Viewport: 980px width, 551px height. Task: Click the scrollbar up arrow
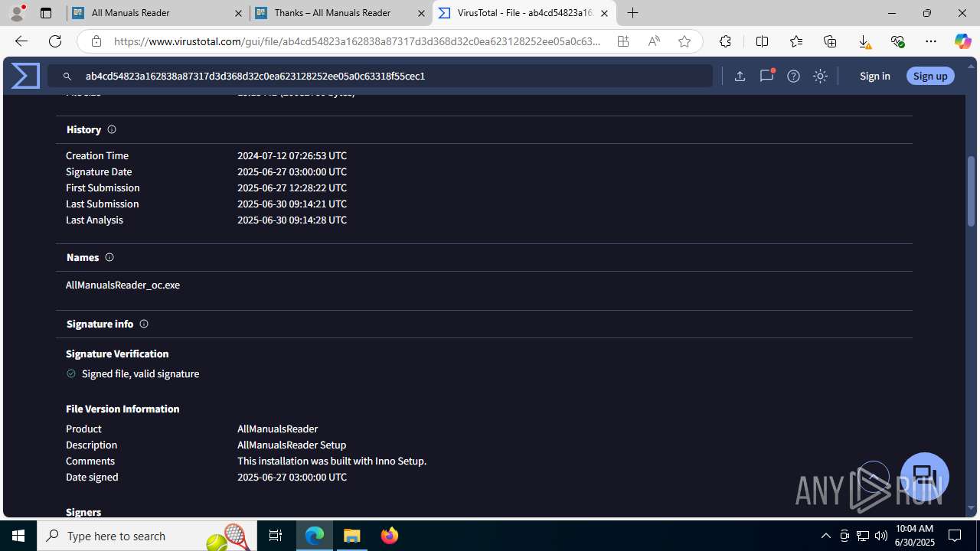(x=972, y=66)
